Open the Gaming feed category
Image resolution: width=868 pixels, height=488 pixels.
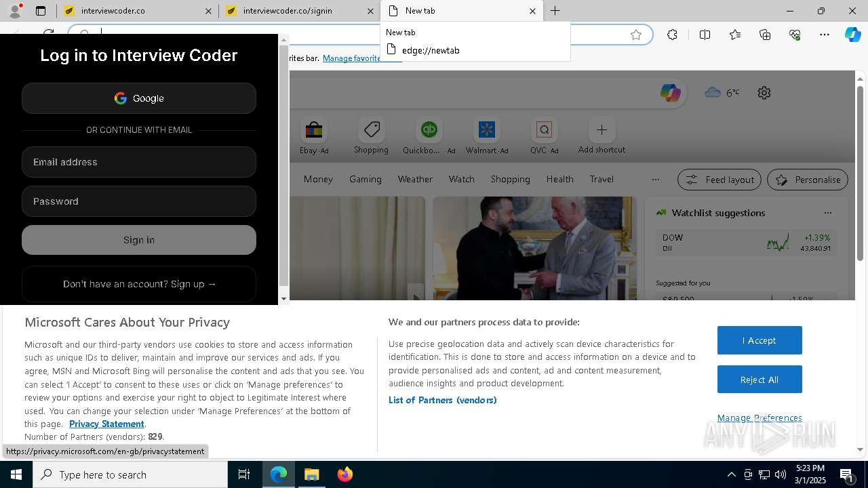click(366, 180)
